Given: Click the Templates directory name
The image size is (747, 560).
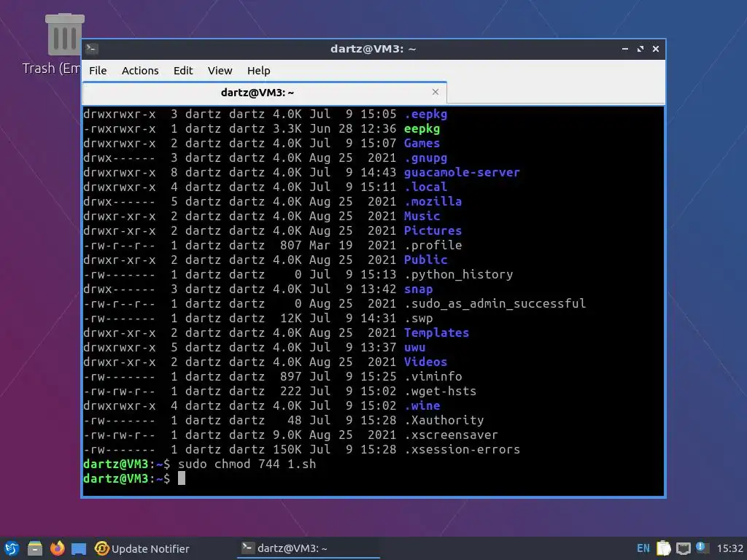Looking at the screenshot, I should click(x=436, y=332).
